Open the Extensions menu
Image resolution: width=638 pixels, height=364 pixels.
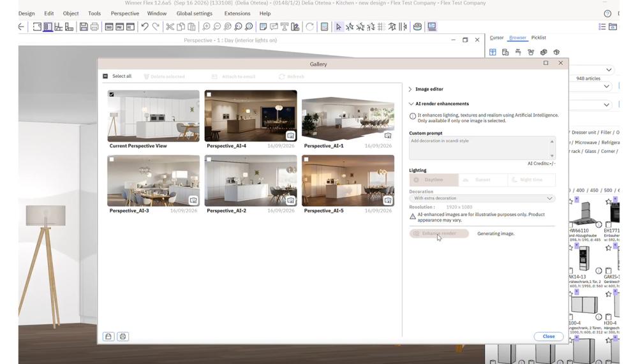pyautogui.click(x=237, y=13)
